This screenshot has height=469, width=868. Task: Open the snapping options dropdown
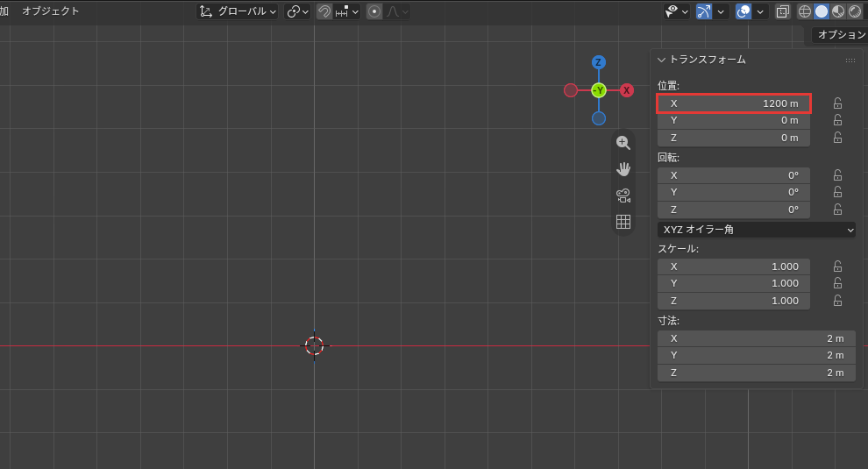click(347, 11)
